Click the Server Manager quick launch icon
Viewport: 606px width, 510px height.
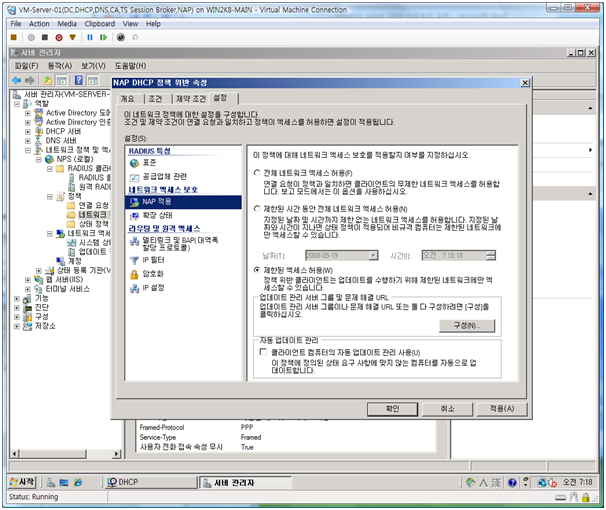(x=51, y=482)
